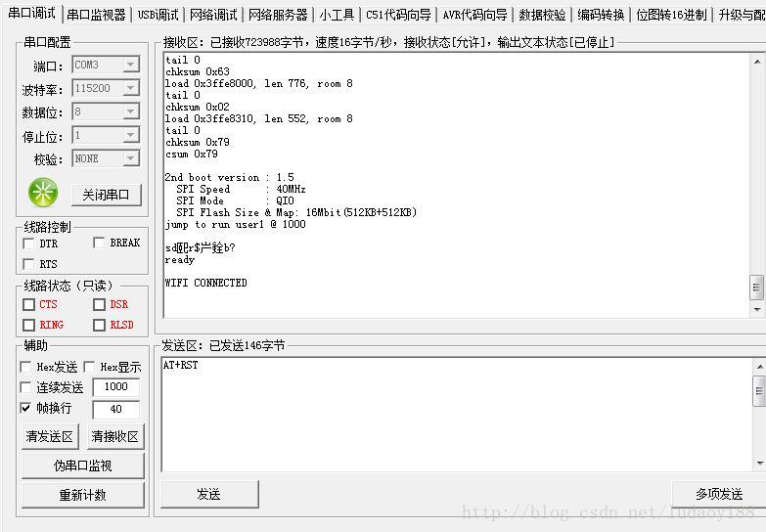Screen dimensions: 766x532
Task: Click the 'load 0x3ffe8310, len 552' line
Action: point(259,118)
